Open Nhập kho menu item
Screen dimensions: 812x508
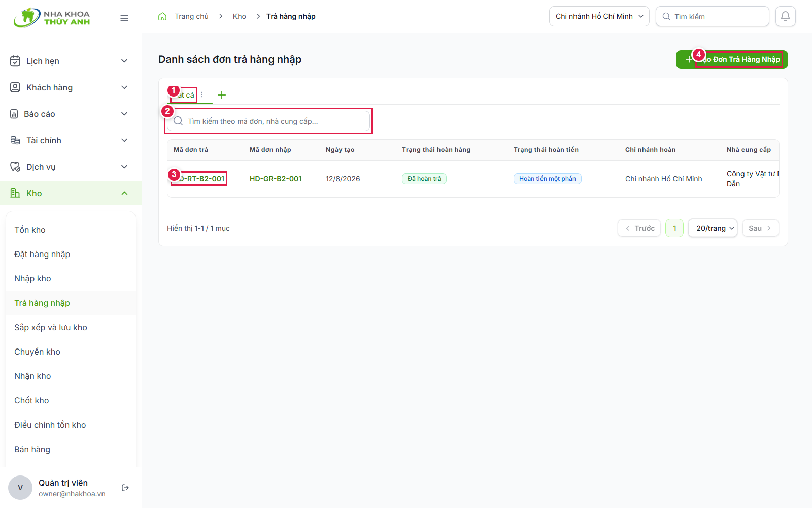pos(71,278)
